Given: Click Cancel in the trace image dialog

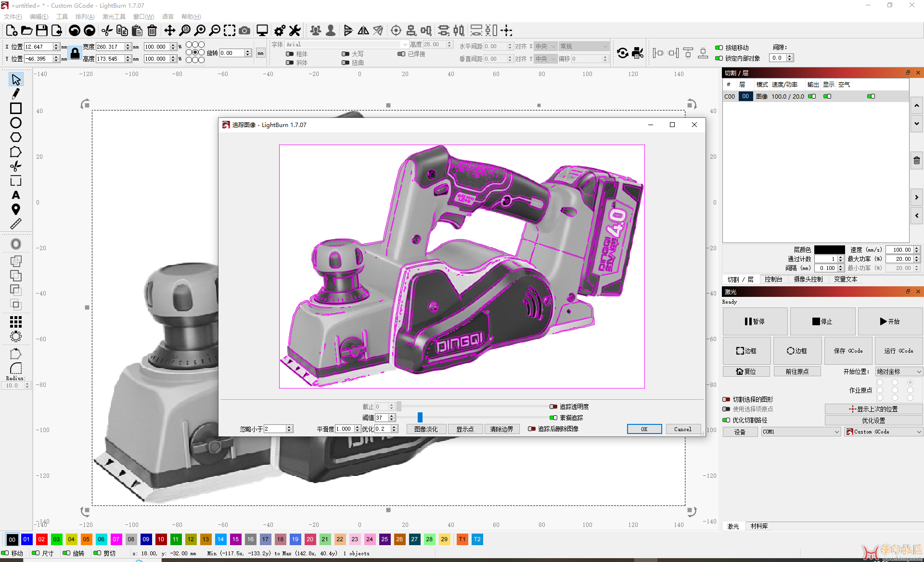Looking at the screenshot, I should pyautogui.click(x=683, y=429).
